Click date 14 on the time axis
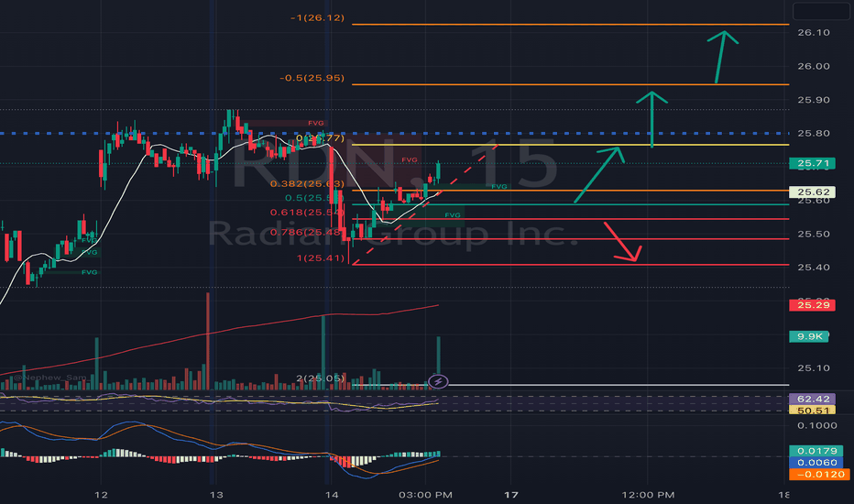The height and width of the screenshot is (504, 854). 332,495
